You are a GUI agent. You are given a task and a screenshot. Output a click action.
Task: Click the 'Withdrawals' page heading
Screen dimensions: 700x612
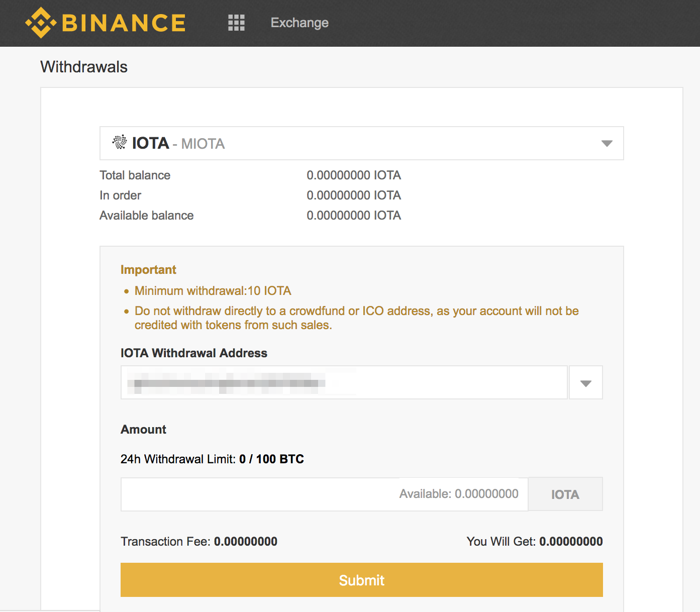[84, 67]
